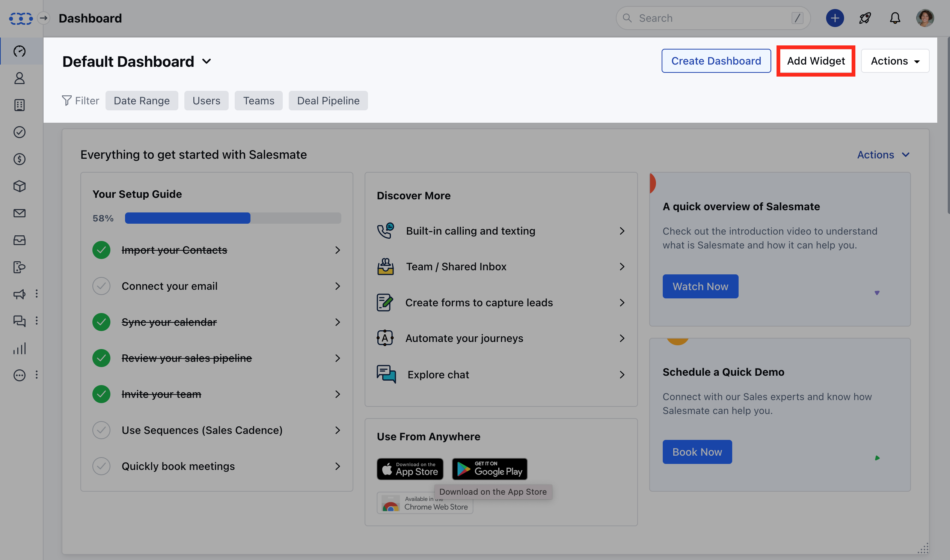Open the More circle-dots icon in sidebar

pos(20,375)
